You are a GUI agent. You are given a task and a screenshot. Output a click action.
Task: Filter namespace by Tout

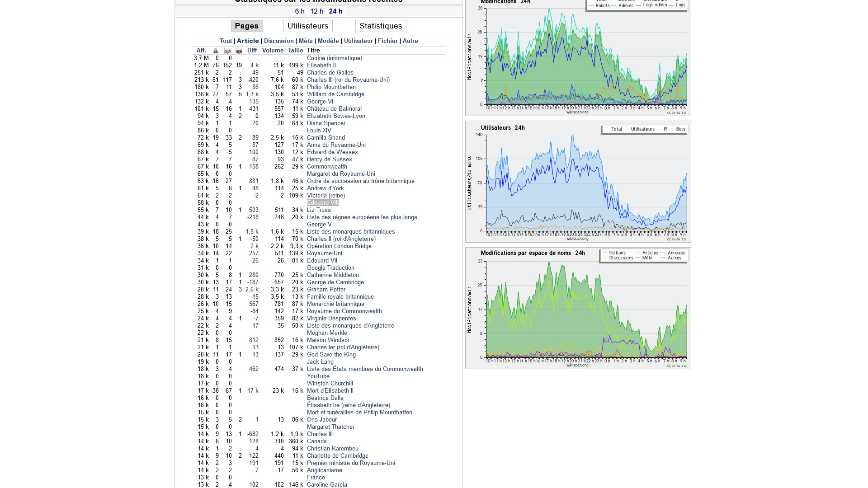(x=226, y=41)
